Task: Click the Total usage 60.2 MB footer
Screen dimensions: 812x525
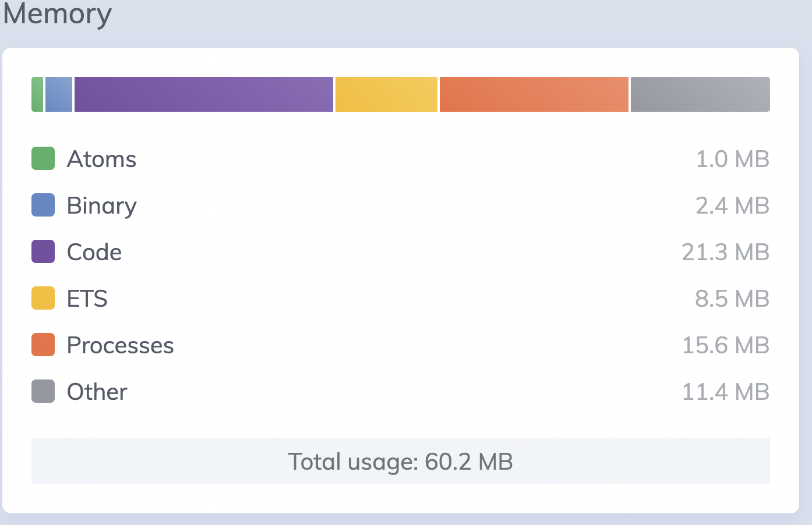Action: pos(401,461)
